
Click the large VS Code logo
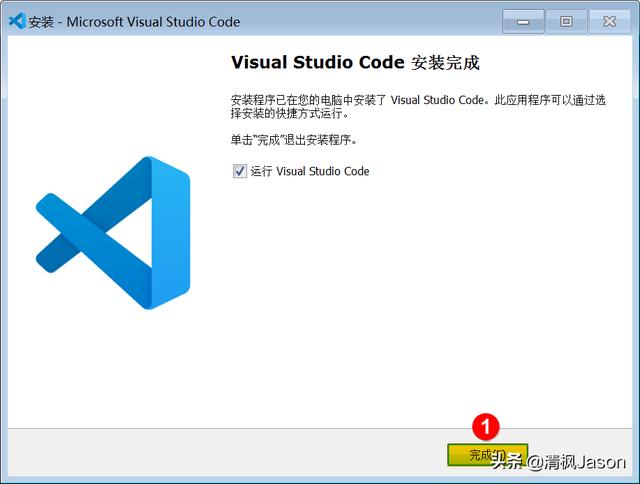tap(113, 233)
